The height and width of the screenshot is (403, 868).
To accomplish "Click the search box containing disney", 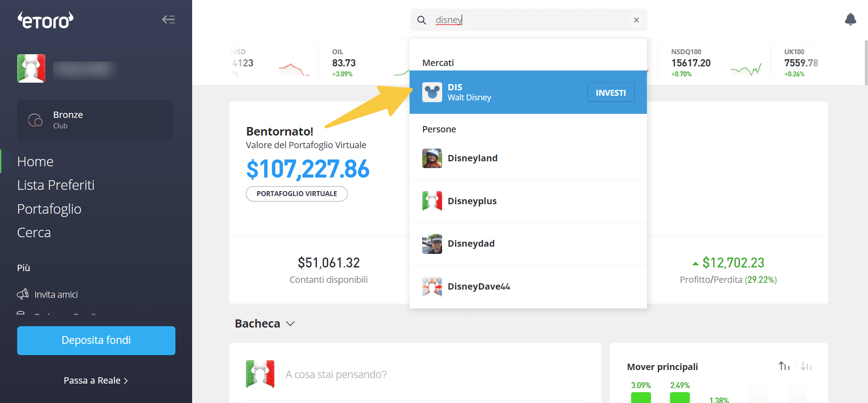I will coord(528,20).
